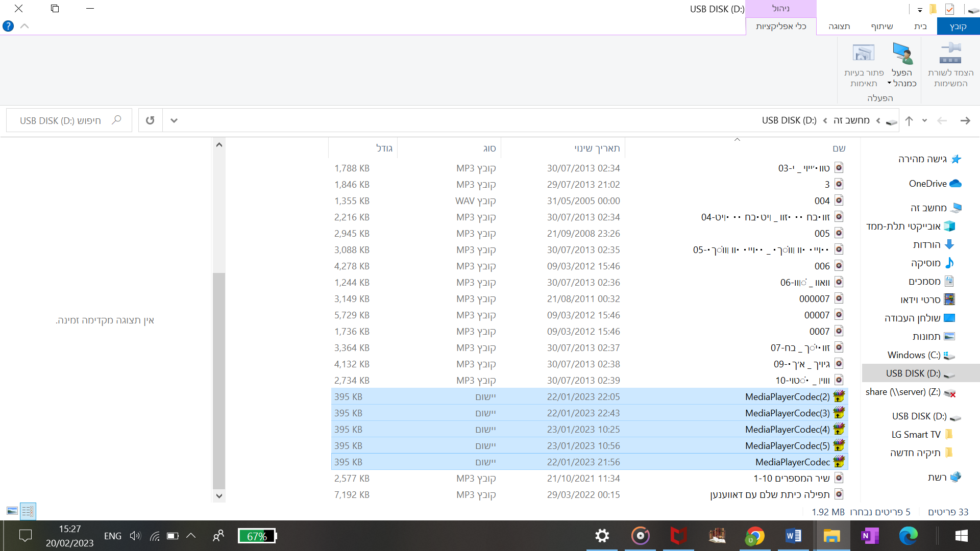Select MediaPlayerCodec(3) file
The width and height of the screenshot is (980, 551).
pyautogui.click(x=787, y=413)
